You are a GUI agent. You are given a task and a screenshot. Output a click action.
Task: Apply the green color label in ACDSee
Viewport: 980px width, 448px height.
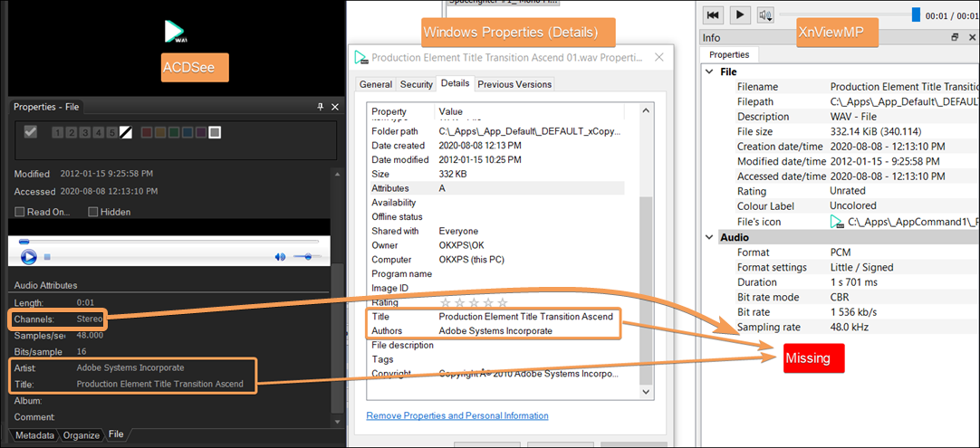pyautogui.click(x=174, y=132)
